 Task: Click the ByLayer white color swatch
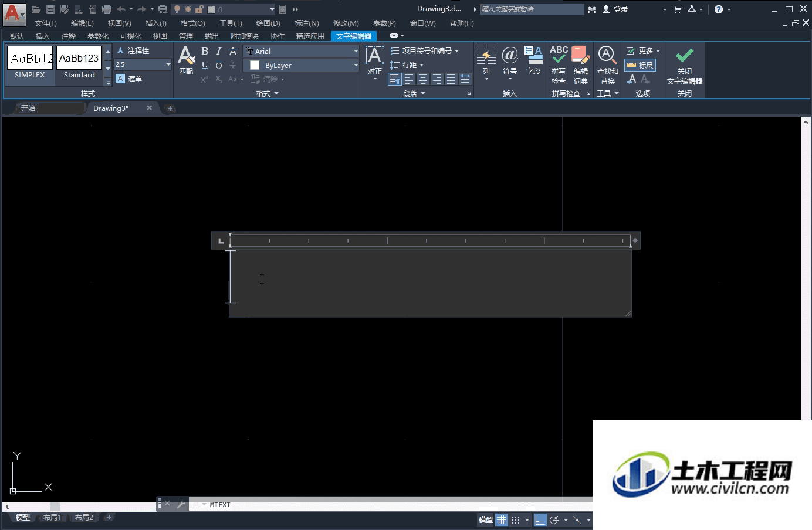[255, 65]
